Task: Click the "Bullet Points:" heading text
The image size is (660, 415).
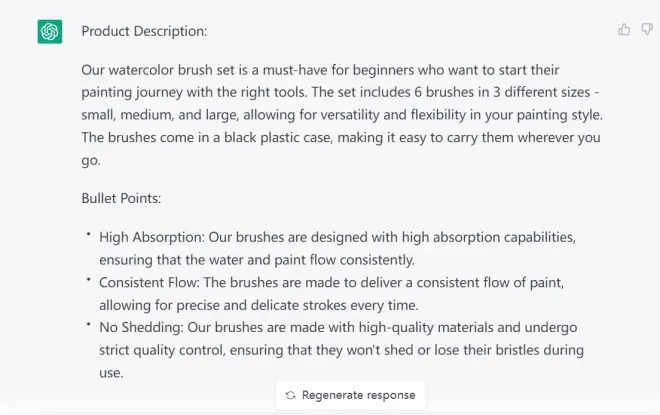Action: [121, 198]
